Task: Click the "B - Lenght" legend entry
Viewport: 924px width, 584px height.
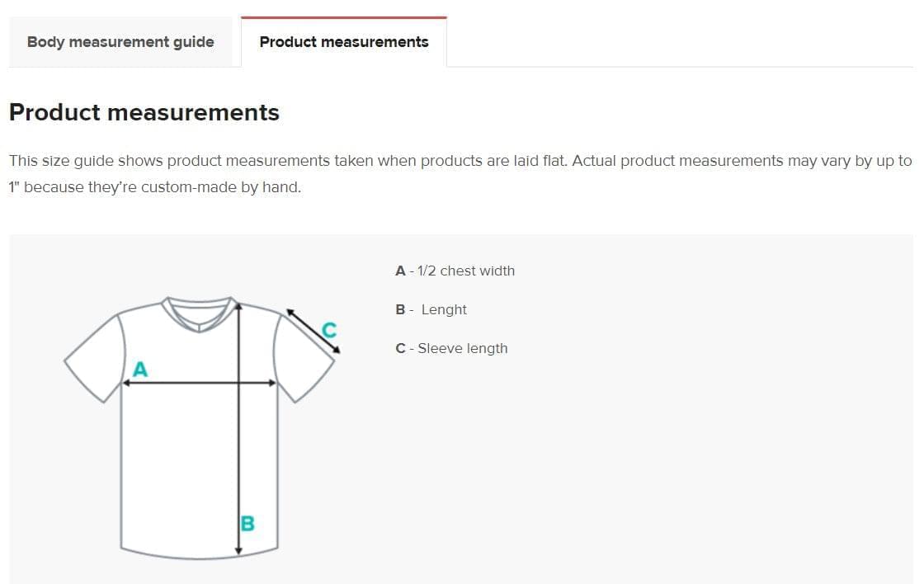Action: coord(431,309)
